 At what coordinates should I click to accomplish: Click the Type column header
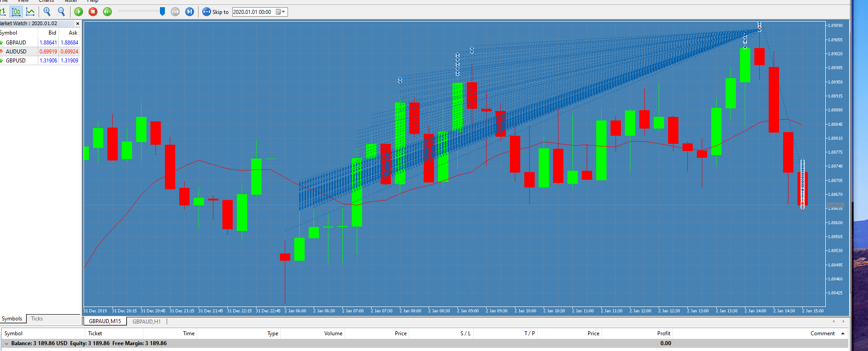(x=239, y=333)
